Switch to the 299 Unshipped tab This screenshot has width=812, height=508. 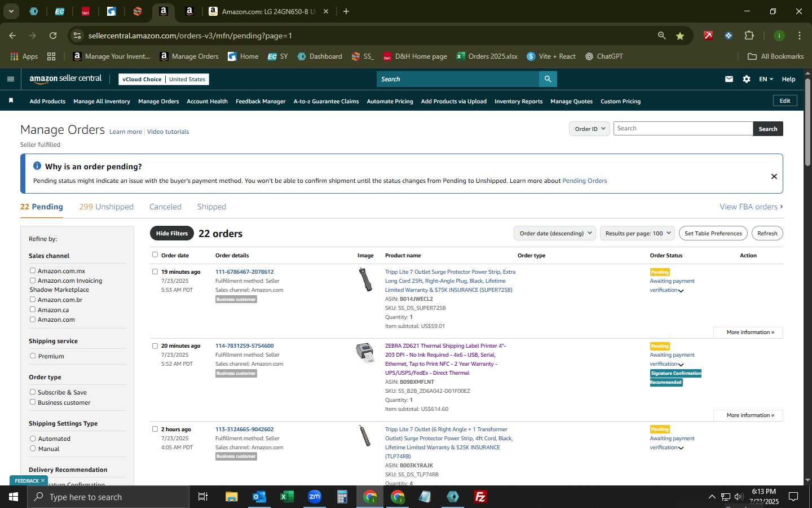point(106,207)
